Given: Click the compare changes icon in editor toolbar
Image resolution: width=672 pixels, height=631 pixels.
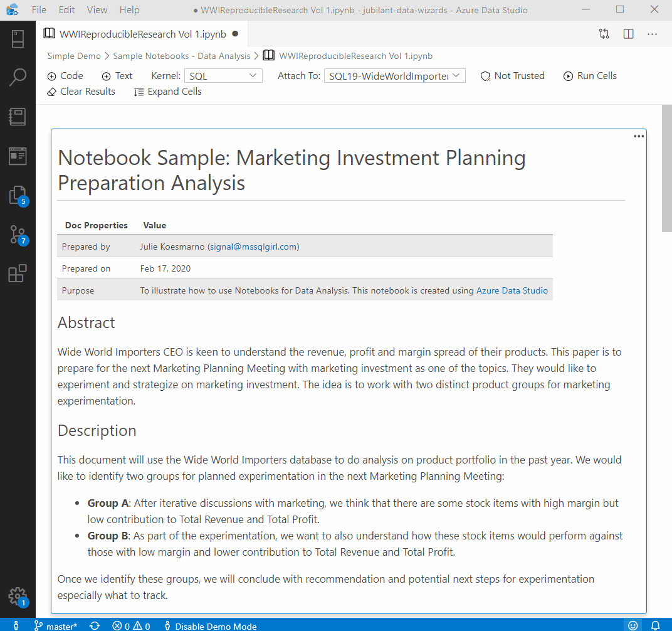Looking at the screenshot, I should [604, 34].
